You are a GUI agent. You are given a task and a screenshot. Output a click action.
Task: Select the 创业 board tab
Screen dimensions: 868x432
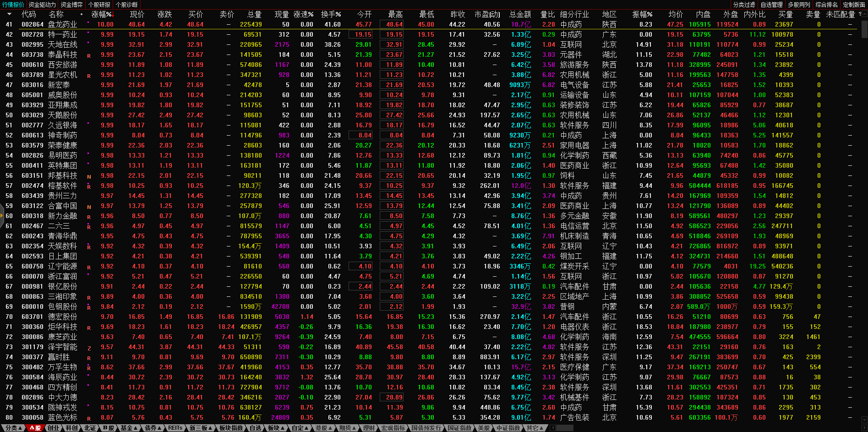54,428
